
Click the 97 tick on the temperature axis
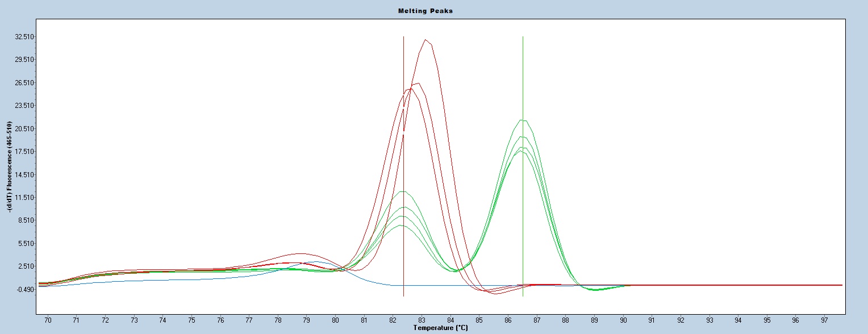[824, 320]
